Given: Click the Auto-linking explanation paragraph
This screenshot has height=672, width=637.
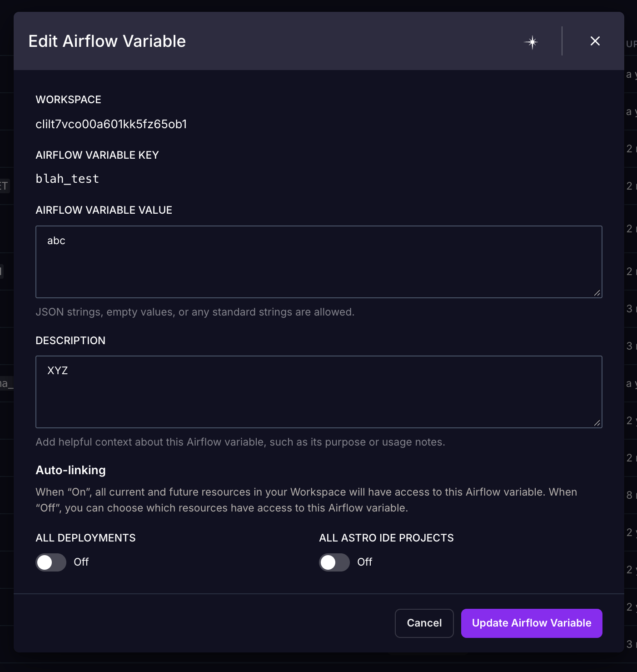Looking at the screenshot, I should tap(307, 500).
